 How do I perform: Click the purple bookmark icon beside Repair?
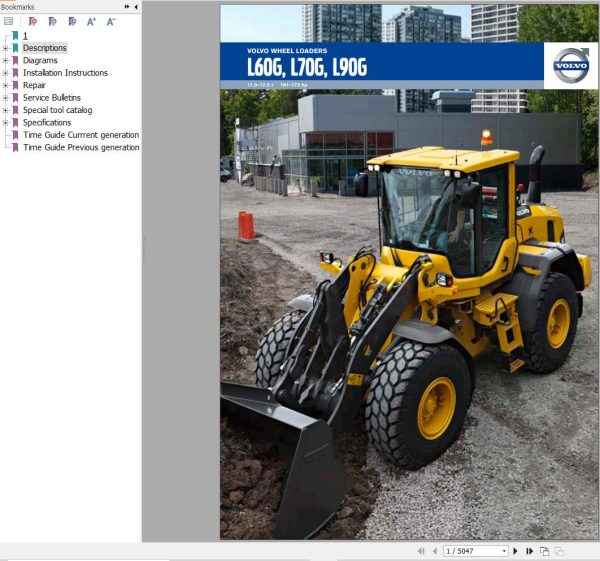(x=15, y=85)
